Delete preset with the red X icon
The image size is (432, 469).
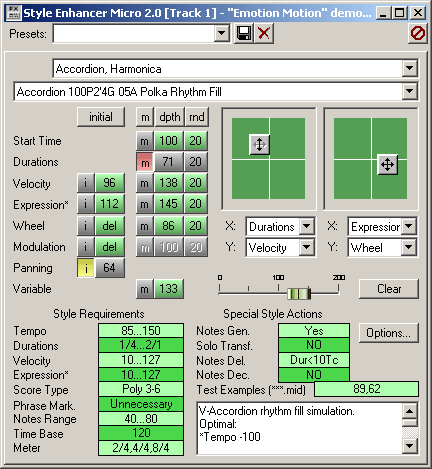[x=264, y=34]
